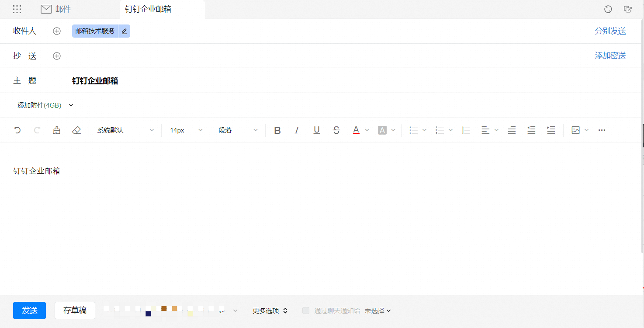This screenshot has height=328, width=644.
Task: Undo the last edit
Action: (17, 130)
